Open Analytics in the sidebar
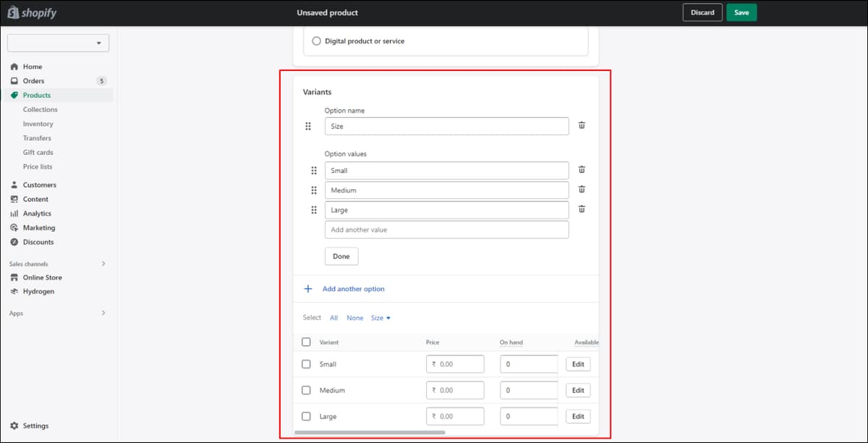The height and width of the screenshot is (443, 868). [37, 214]
